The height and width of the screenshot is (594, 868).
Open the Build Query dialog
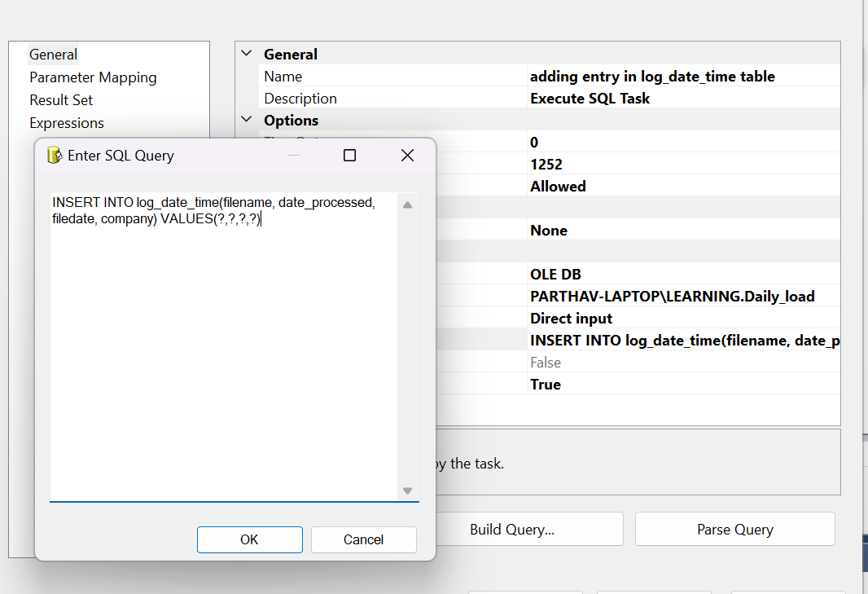pyautogui.click(x=531, y=529)
